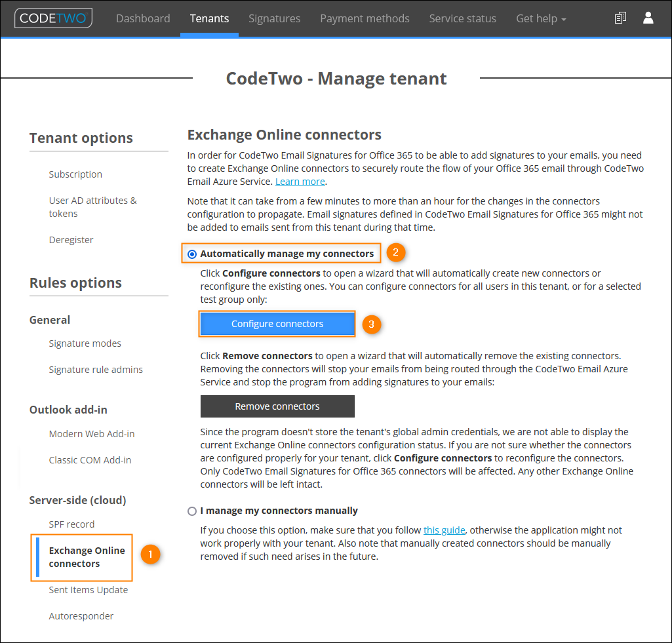Select Deregister in the sidebar
Viewport: 672px width, 643px height.
(71, 239)
